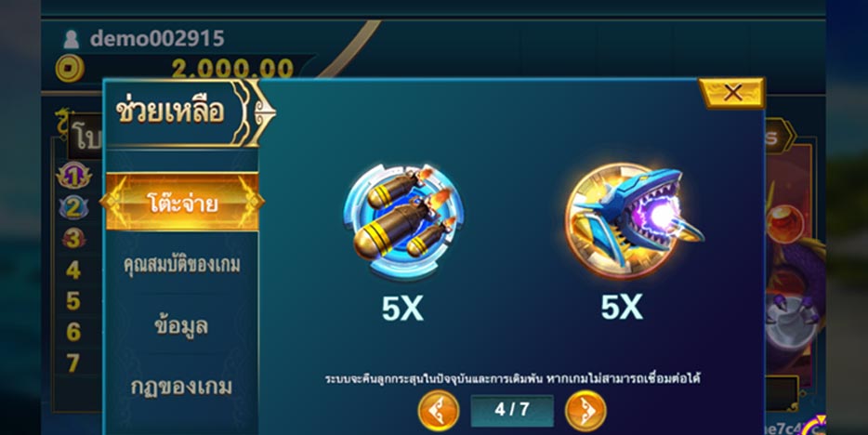Go to previous help page arrow

(438, 410)
